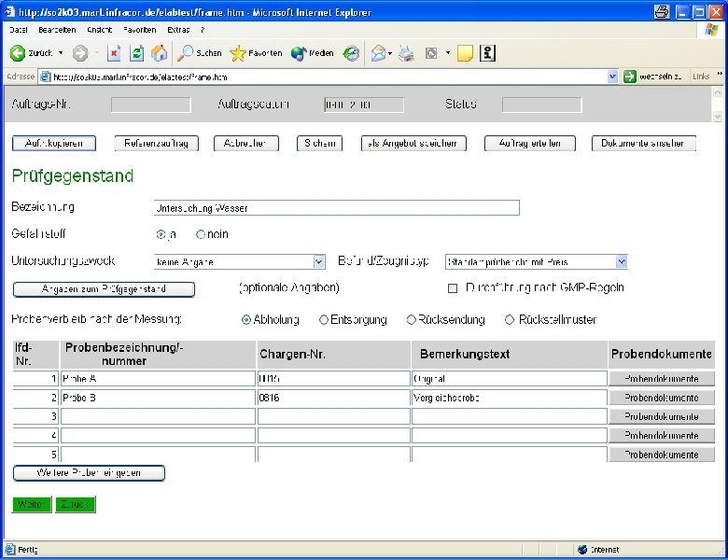Click the Internet zone globe in status bar
This screenshot has width=728, height=560.
[x=582, y=550]
